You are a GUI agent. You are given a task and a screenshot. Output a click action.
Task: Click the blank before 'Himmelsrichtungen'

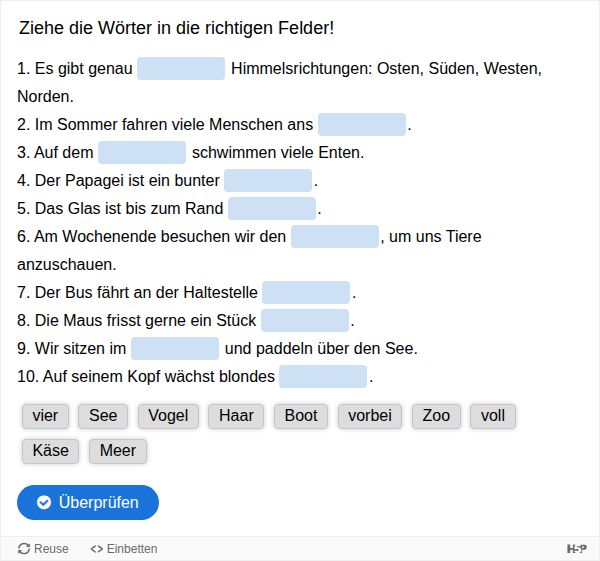pos(181,69)
